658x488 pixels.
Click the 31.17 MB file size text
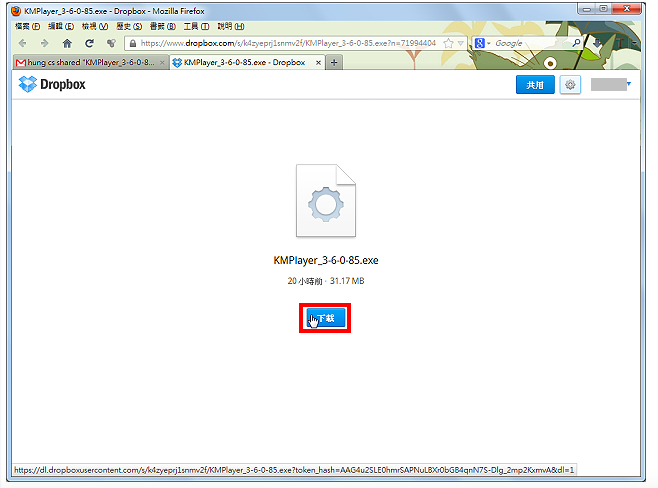[x=347, y=281]
